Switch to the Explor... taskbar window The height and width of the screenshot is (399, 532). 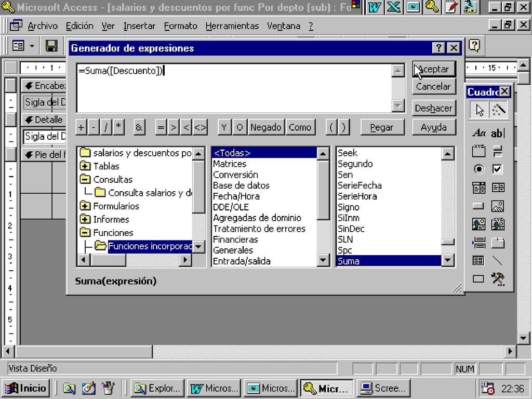click(x=157, y=388)
